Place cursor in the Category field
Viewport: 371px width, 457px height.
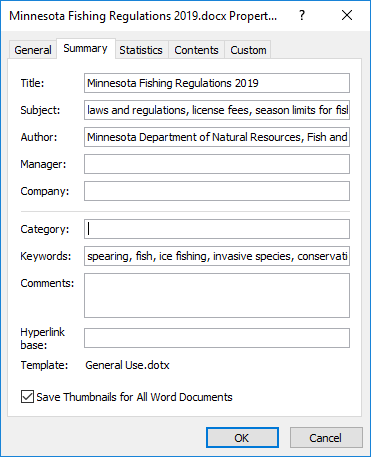(217, 229)
